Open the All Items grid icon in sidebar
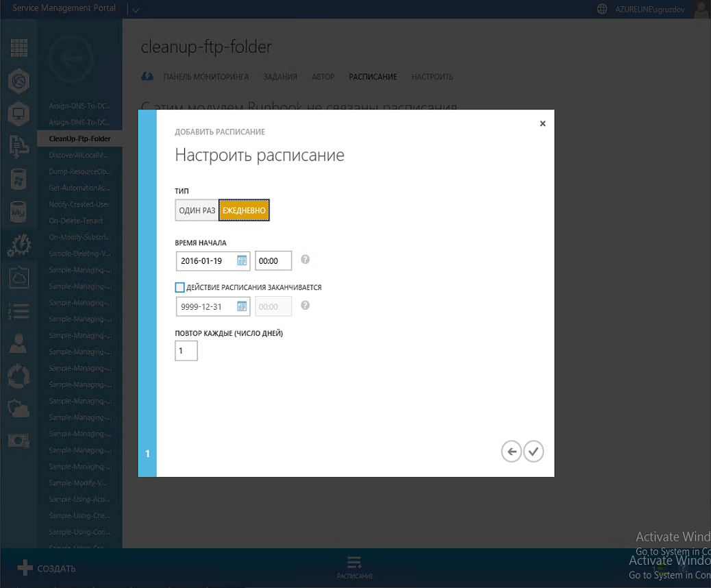The height and width of the screenshot is (588, 711). coord(18,47)
